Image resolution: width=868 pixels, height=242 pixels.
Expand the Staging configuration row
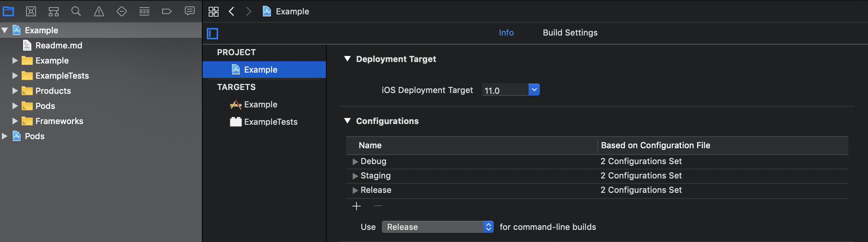click(355, 176)
